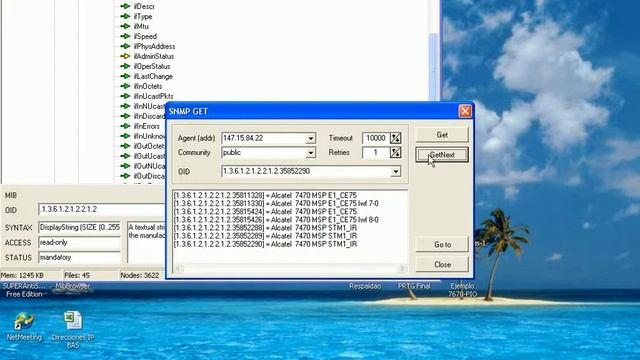
Task: Select ifPhysAddress node icon
Action: [x=125, y=46]
